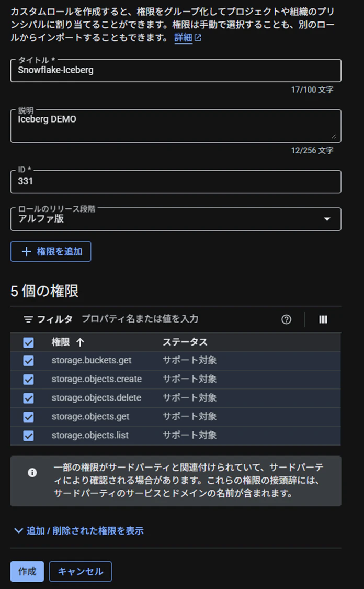This screenshot has height=589, width=364.
Task: Open the column display options icon
Action: (323, 319)
